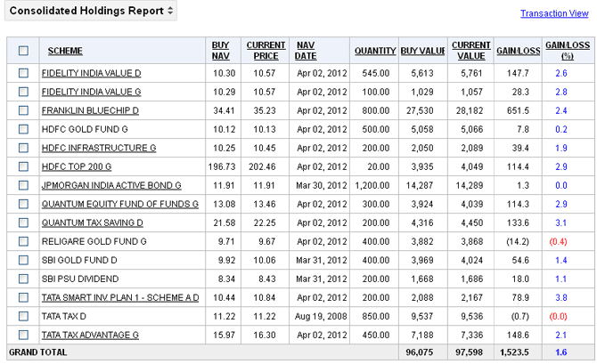Open the Consolidated Holdings Report dropdown

point(91,11)
